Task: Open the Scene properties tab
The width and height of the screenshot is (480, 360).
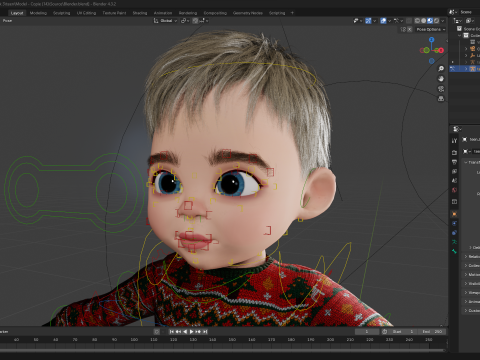Action: 454,181
